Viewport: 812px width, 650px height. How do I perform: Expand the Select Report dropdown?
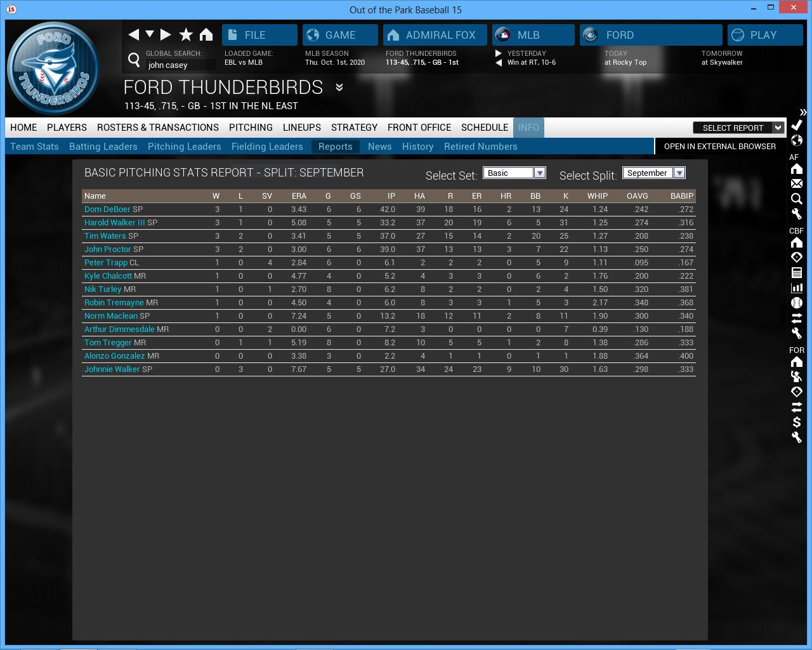pos(778,128)
